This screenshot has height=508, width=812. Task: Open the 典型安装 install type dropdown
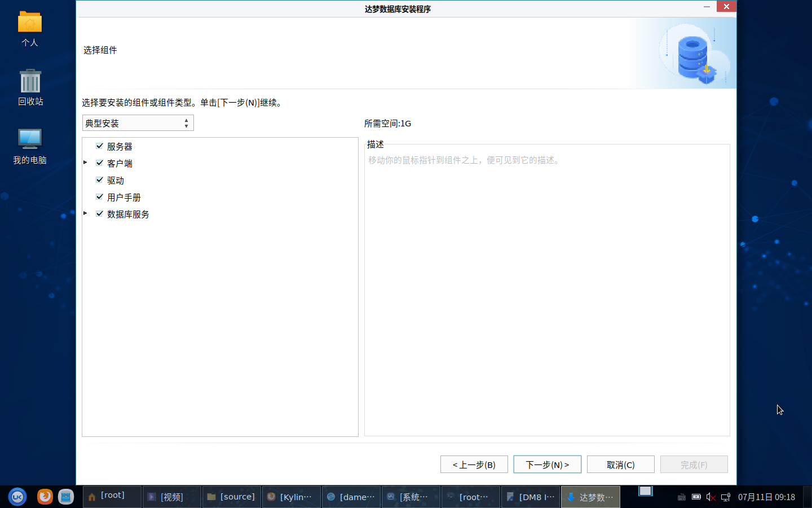click(138, 123)
